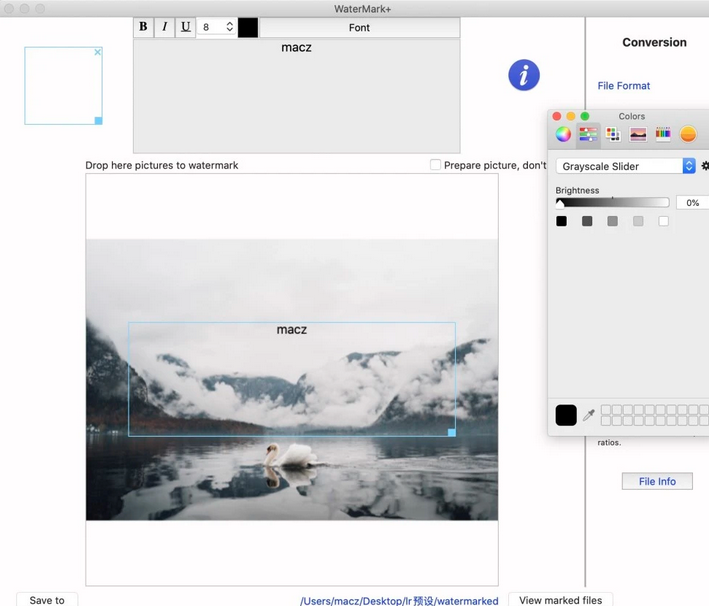Open the blue info icon

point(523,75)
